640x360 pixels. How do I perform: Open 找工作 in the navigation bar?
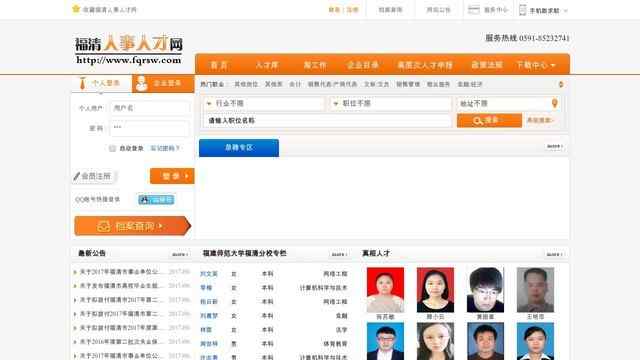[315, 65]
